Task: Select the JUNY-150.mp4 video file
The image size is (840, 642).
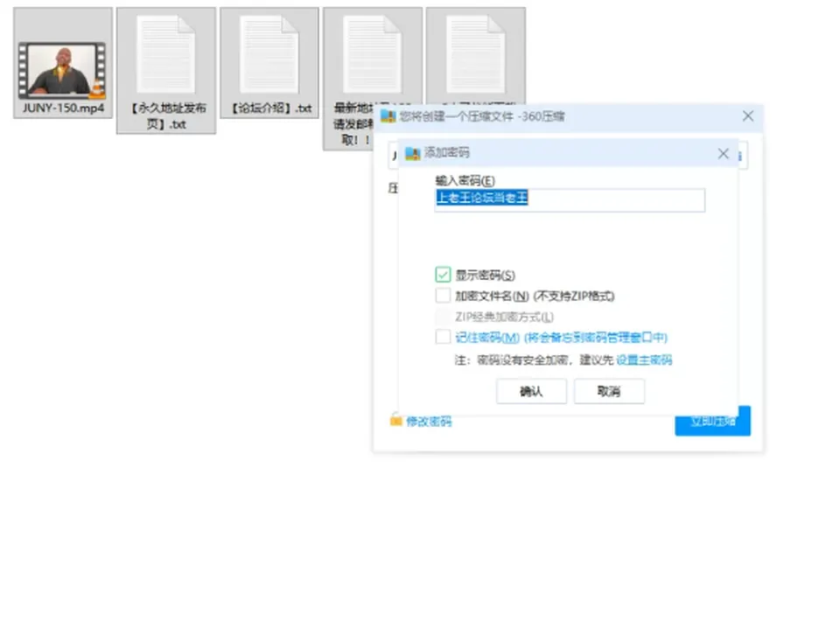Action: tap(63, 63)
